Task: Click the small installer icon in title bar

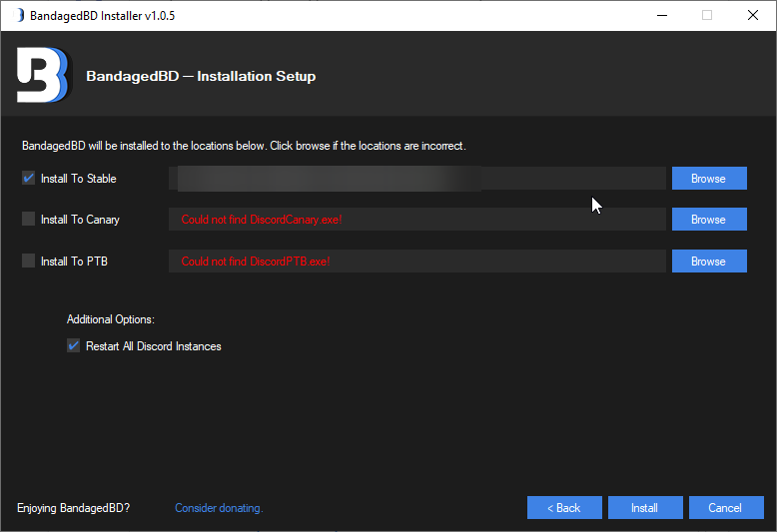Action: [x=19, y=16]
